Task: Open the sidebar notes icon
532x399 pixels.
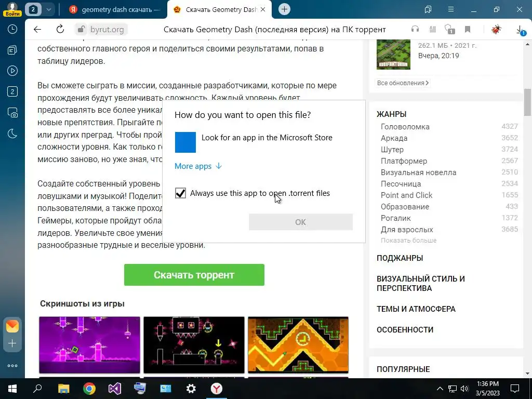Action: pyautogui.click(x=12, y=50)
